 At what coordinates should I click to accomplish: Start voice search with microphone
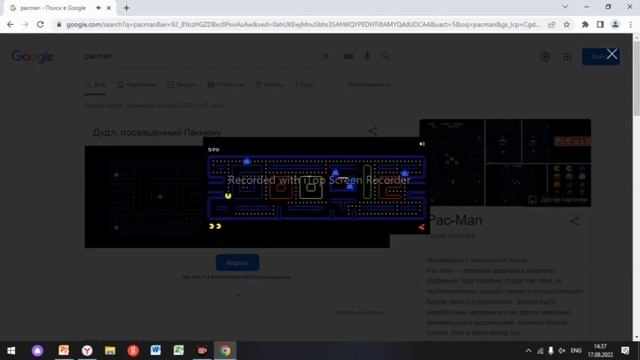point(367,56)
